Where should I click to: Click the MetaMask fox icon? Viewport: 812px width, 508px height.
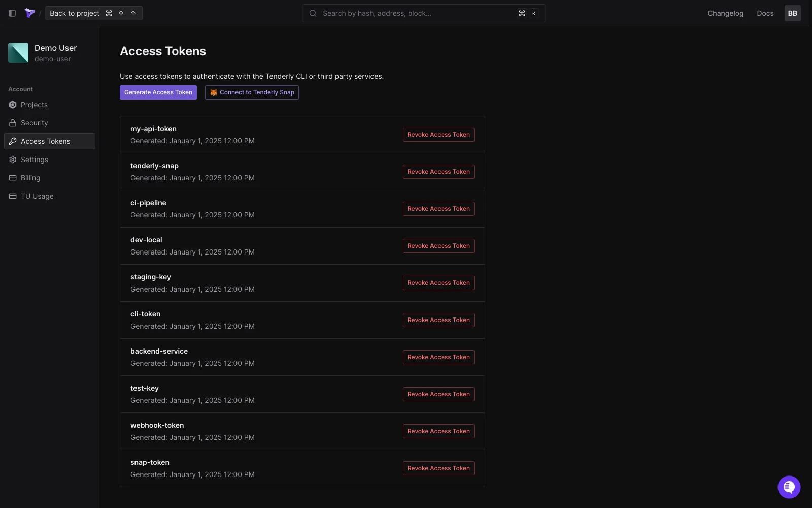(214, 92)
